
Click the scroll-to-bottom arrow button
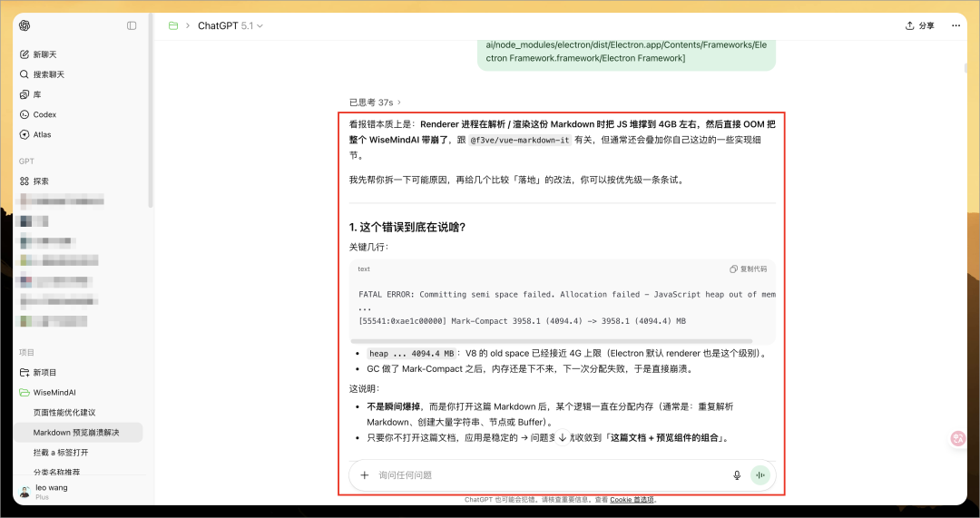(563, 438)
